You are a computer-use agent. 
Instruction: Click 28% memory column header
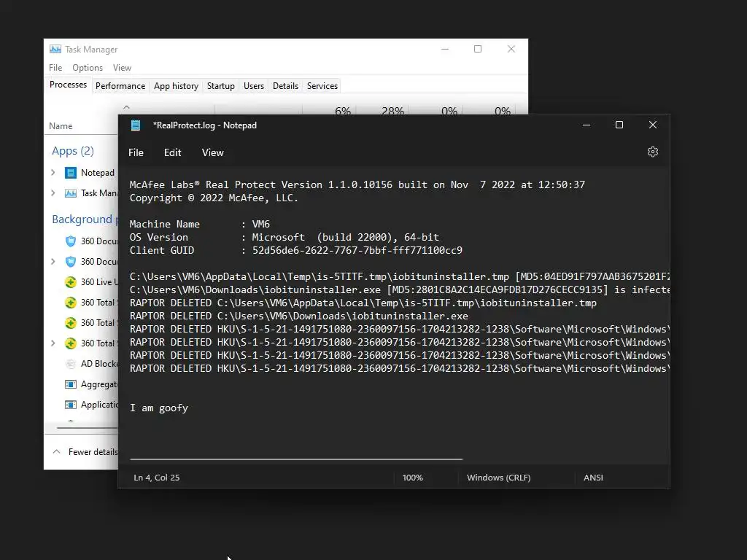392,111
